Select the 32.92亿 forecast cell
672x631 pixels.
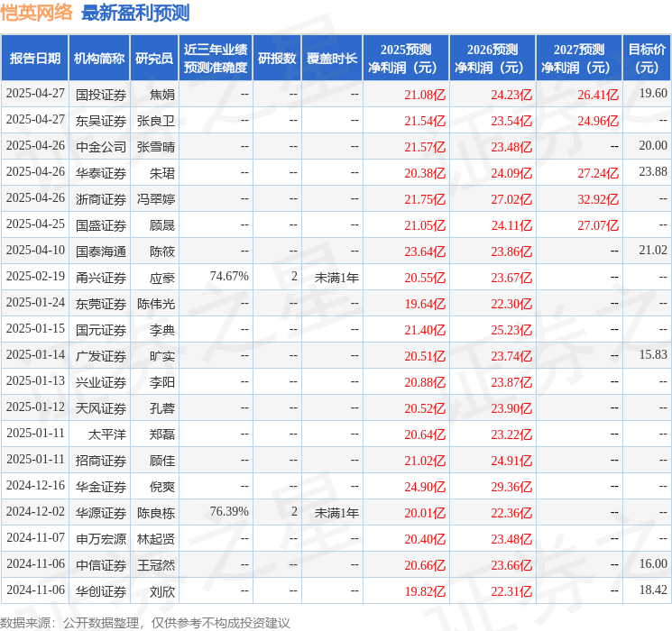point(598,199)
